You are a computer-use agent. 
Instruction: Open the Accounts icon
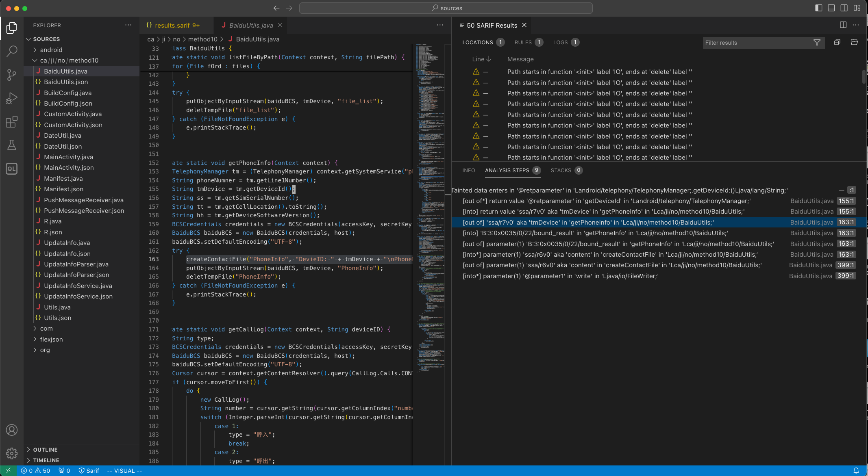(x=12, y=430)
